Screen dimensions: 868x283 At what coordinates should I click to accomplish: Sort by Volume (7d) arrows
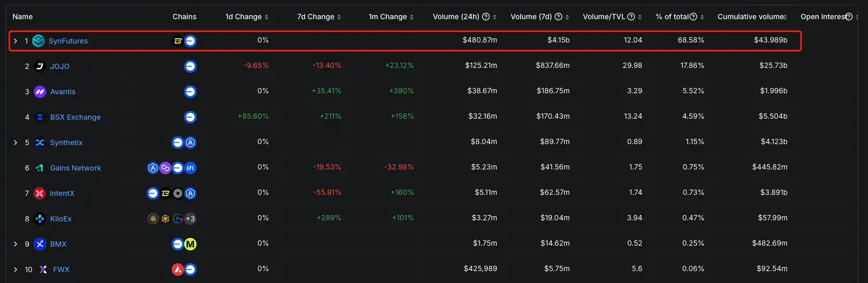click(567, 17)
